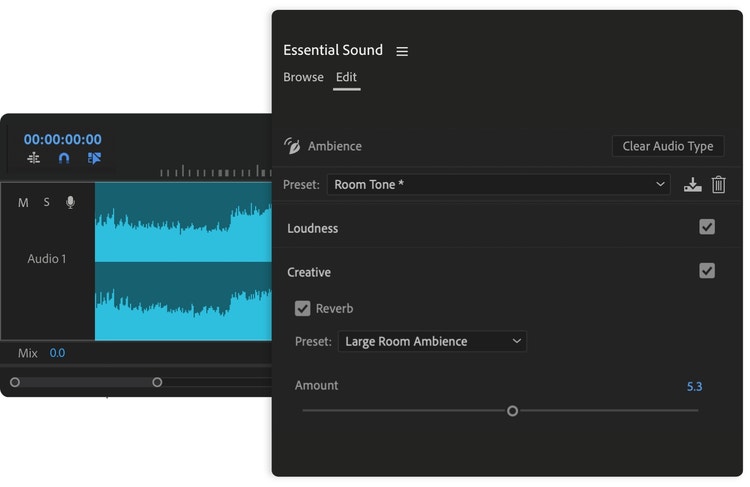This screenshot has height=487, width=750.
Task: Solo the Audio 1 track
Action: (46, 203)
